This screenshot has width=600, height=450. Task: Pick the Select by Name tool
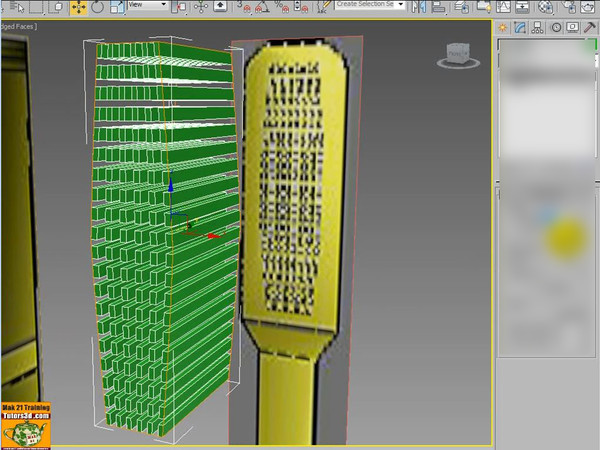16,7
